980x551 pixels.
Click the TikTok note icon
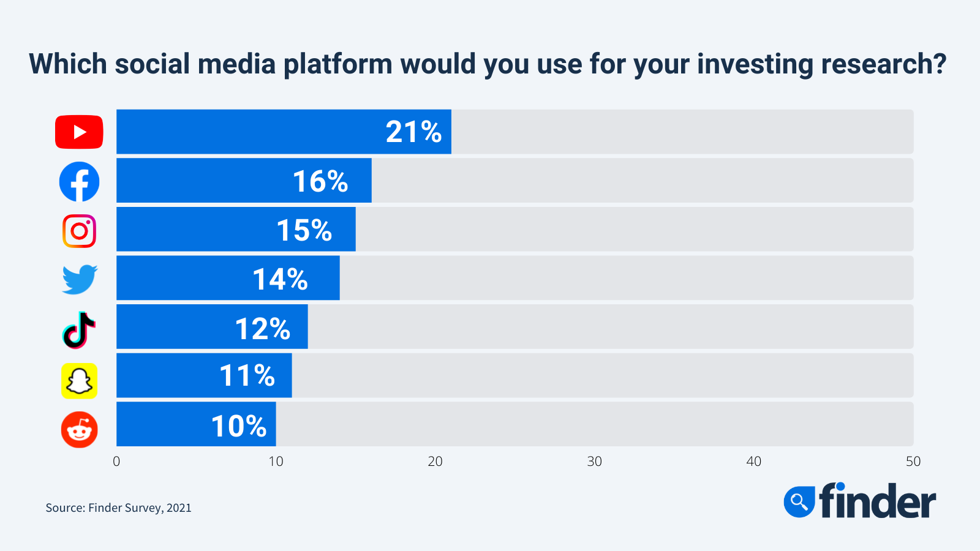pos(79,330)
